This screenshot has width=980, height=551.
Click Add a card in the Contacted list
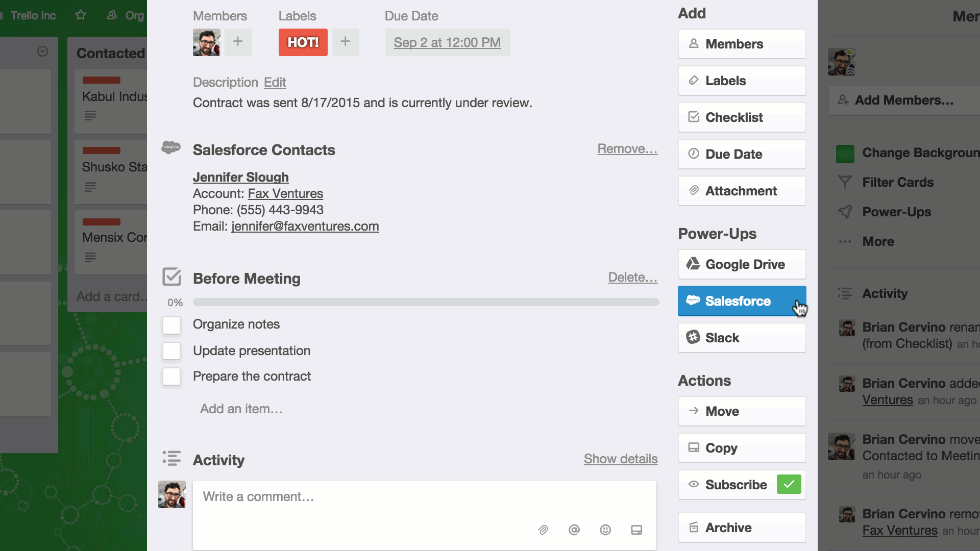(x=111, y=296)
